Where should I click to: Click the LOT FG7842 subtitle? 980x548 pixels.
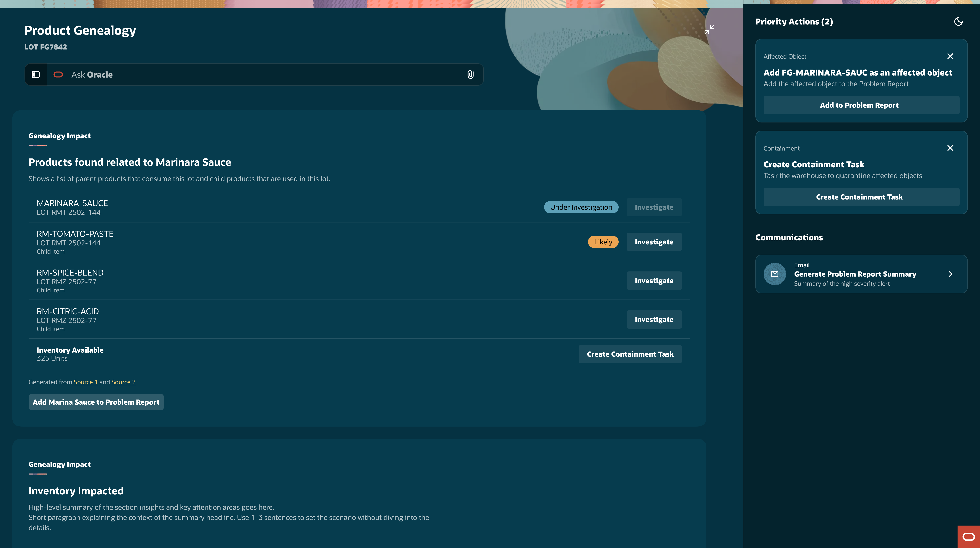[46, 47]
